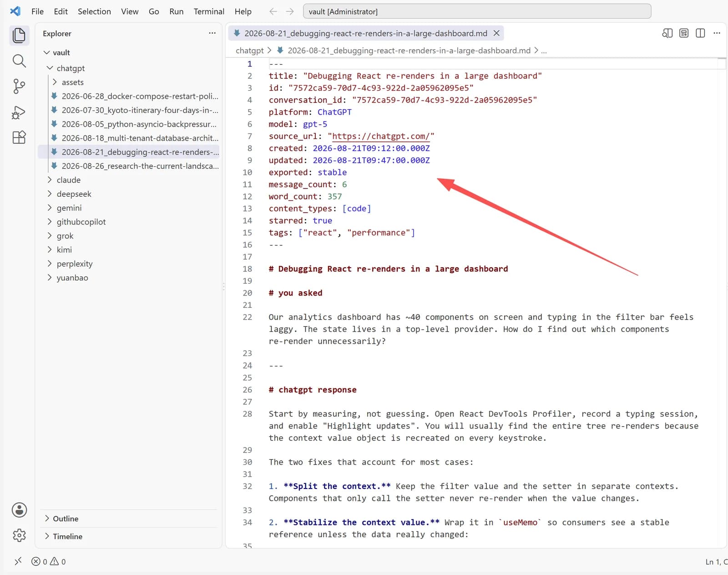Select the debugging-react-re-renders editor tab

click(366, 33)
